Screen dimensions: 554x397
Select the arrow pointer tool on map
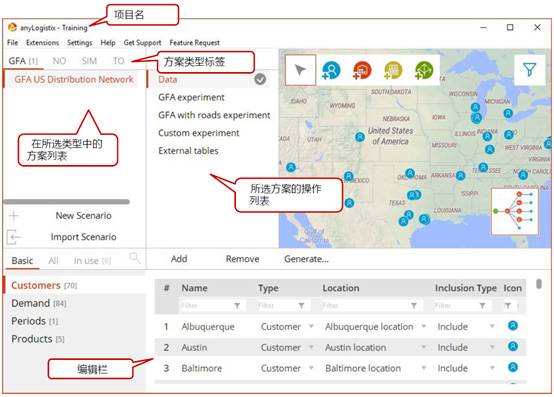click(300, 70)
